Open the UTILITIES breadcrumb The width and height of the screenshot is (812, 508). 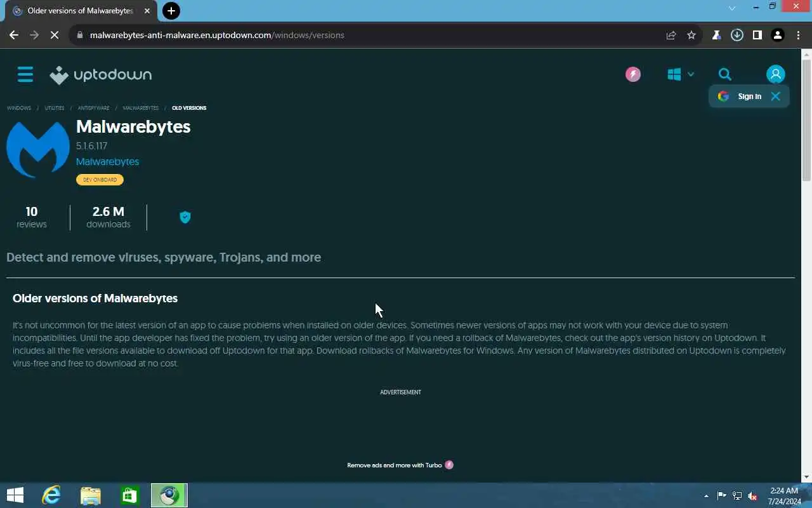[55, 108]
